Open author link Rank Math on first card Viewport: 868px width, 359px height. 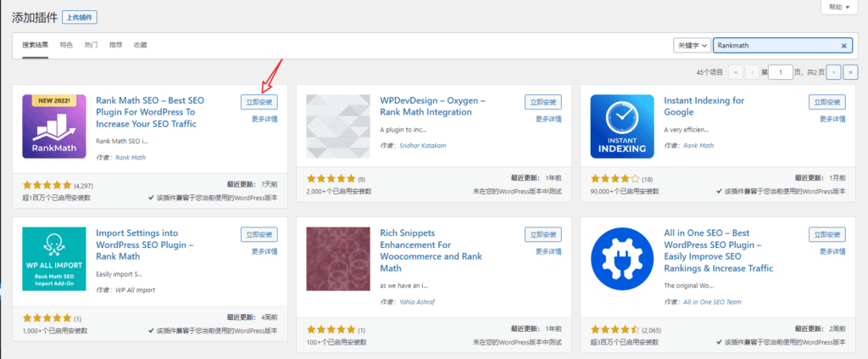point(131,157)
